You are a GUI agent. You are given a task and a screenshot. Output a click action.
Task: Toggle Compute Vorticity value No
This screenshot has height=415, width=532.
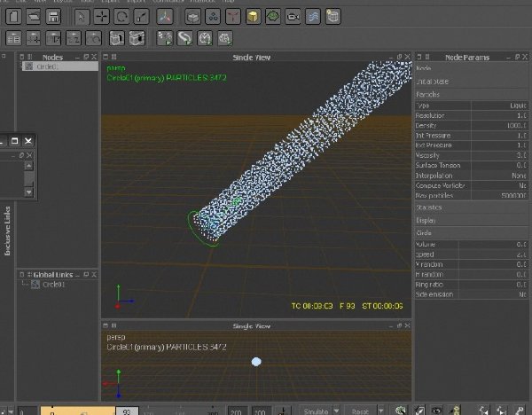coord(499,185)
